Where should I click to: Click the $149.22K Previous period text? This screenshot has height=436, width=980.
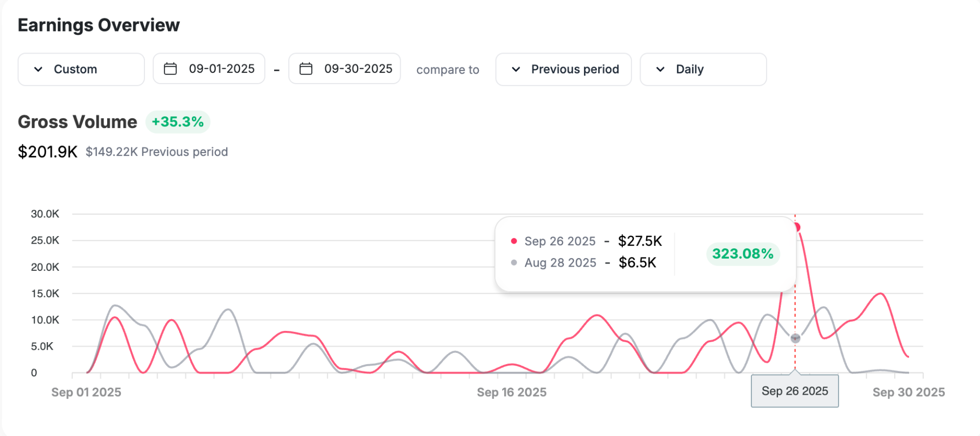157,152
